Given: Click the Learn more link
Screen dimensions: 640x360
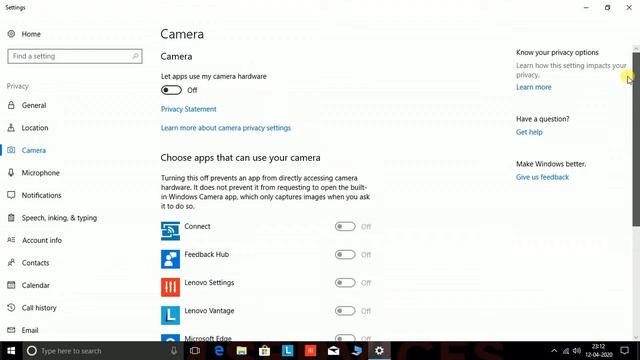Looking at the screenshot, I should click(x=533, y=87).
